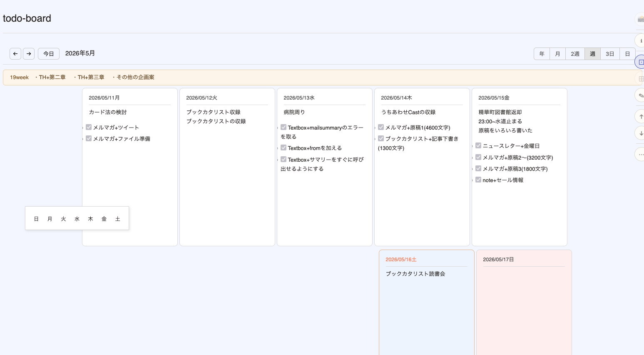Open the 2026/05/14木 card date
Viewport: 644px width, 355px height.
(396, 98)
